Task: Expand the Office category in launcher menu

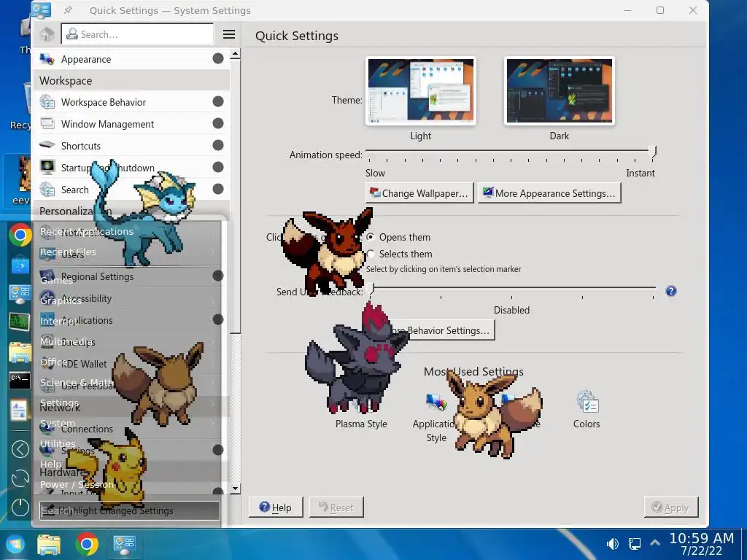Action: point(128,362)
